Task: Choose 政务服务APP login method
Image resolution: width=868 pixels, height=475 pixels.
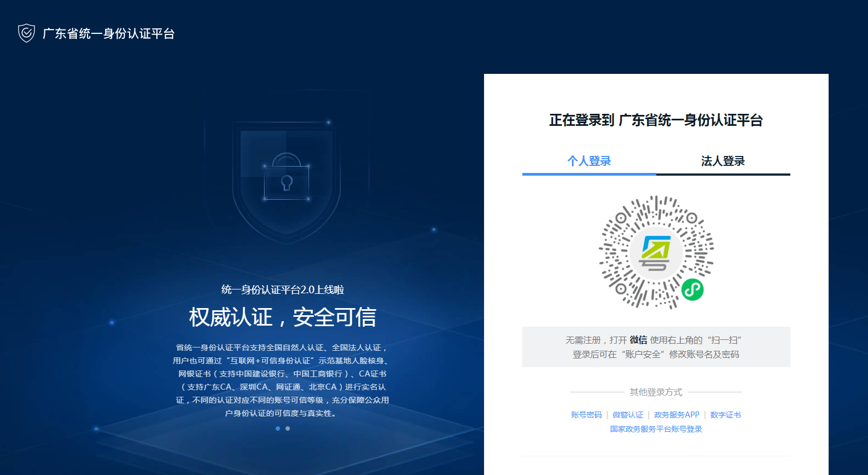Action: [677, 415]
